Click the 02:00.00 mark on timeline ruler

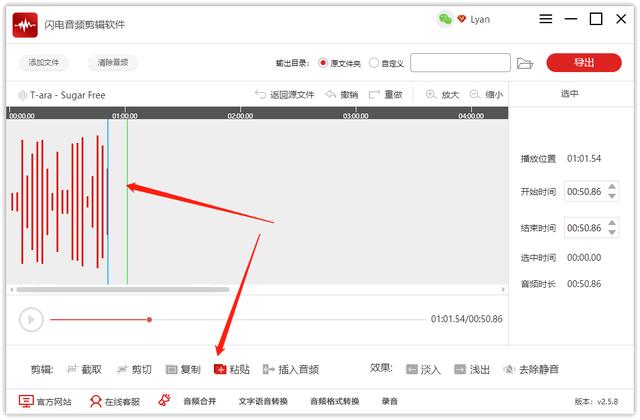tap(240, 116)
